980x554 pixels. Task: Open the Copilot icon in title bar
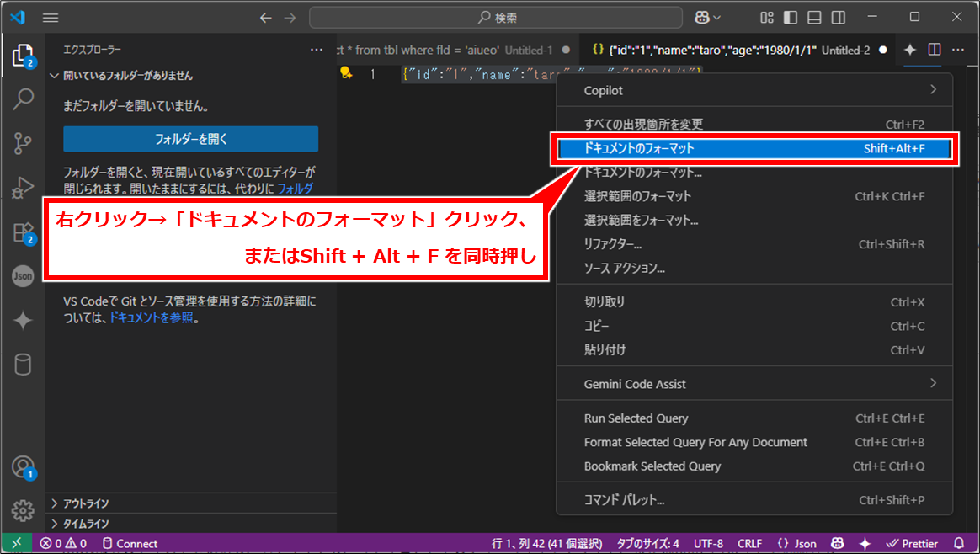[701, 18]
